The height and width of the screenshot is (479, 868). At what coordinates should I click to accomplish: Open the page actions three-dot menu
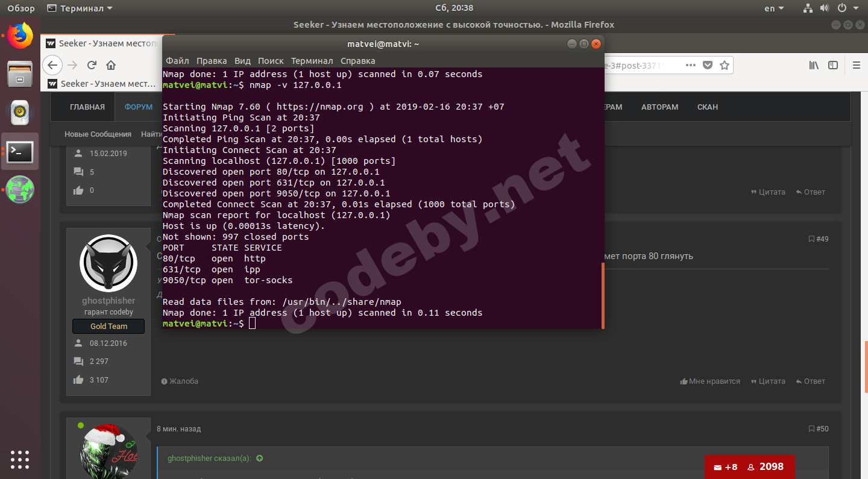[691, 65]
